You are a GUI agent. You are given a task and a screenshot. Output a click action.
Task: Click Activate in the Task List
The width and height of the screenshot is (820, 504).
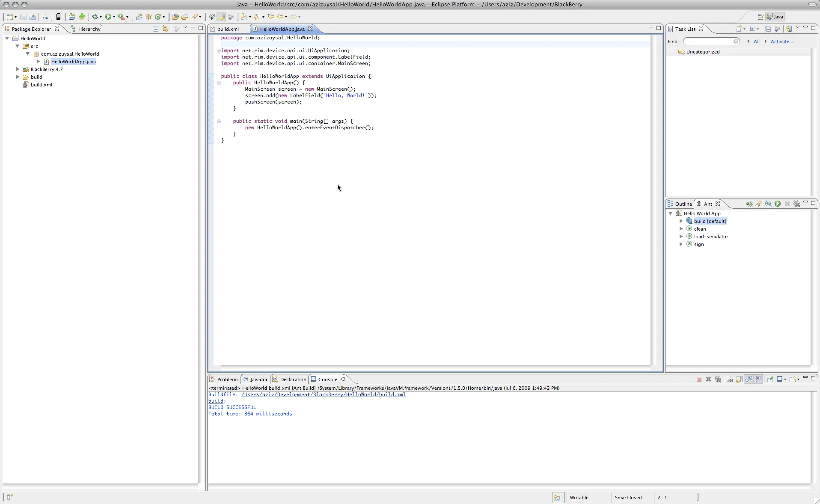[782, 41]
